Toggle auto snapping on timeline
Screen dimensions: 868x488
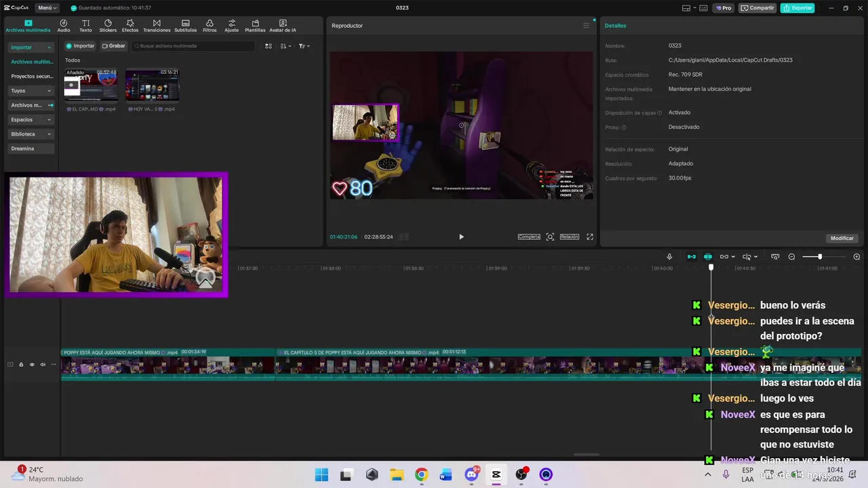point(708,257)
